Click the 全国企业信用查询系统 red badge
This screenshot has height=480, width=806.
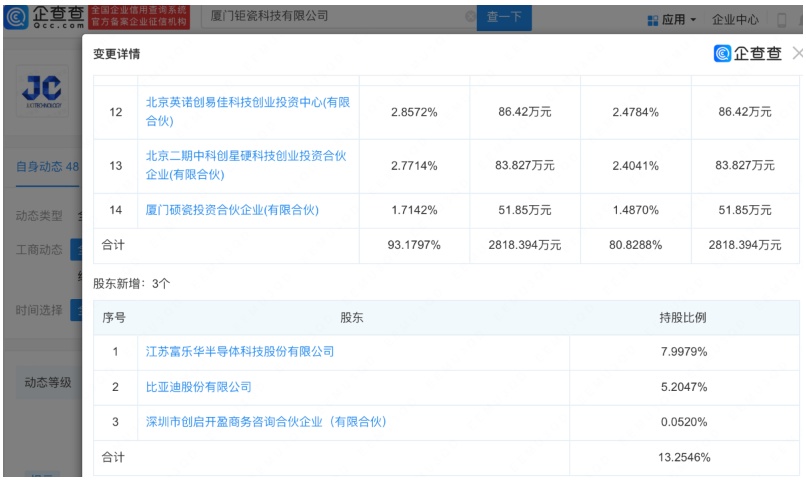[x=137, y=18]
